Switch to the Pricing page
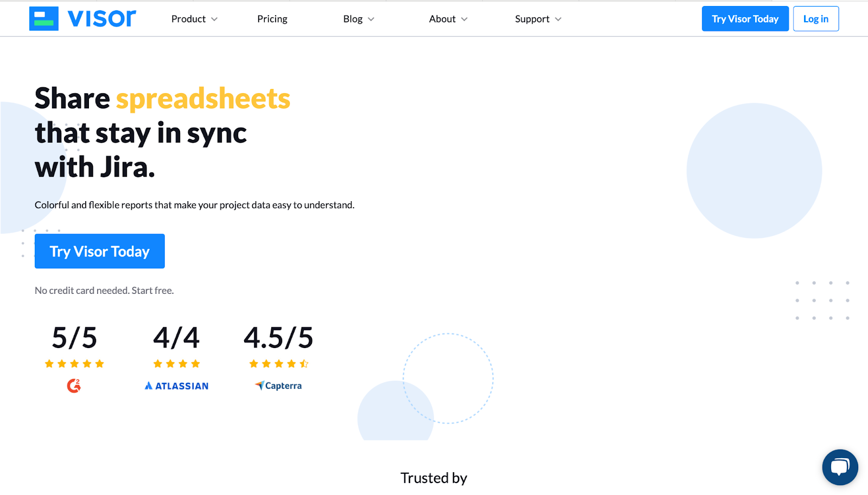The image size is (868, 495). [x=272, y=18]
